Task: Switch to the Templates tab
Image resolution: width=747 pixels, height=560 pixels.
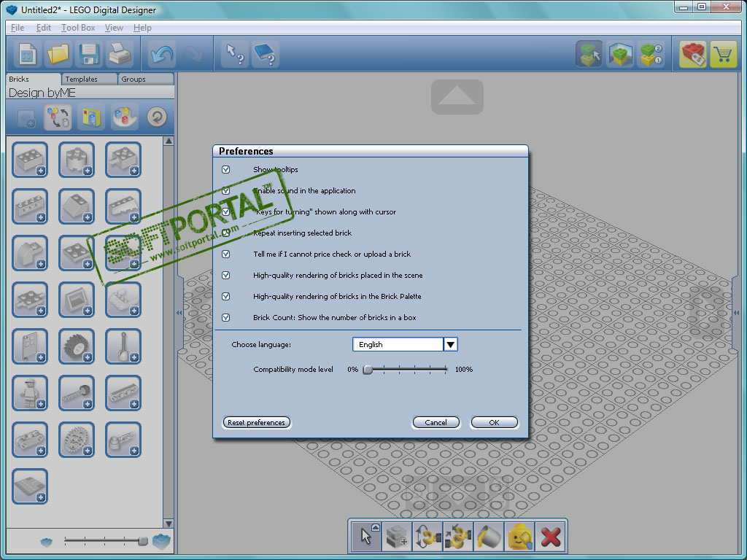Action: (89, 79)
